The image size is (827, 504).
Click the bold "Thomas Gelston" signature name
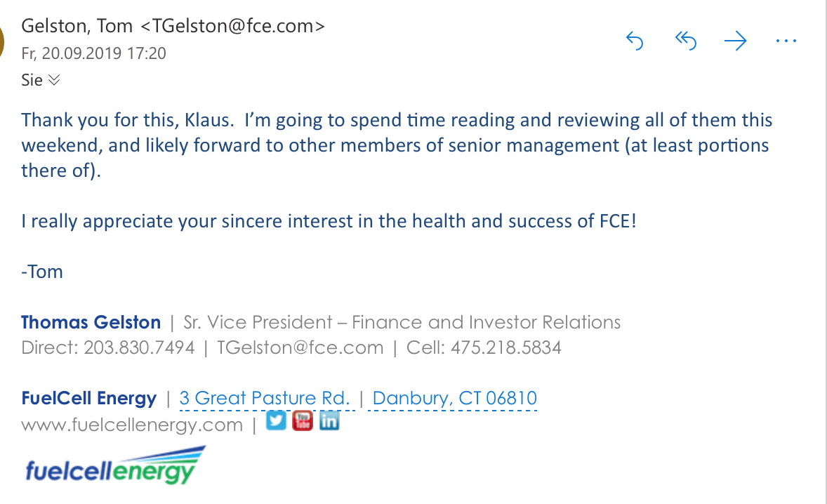(x=91, y=322)
